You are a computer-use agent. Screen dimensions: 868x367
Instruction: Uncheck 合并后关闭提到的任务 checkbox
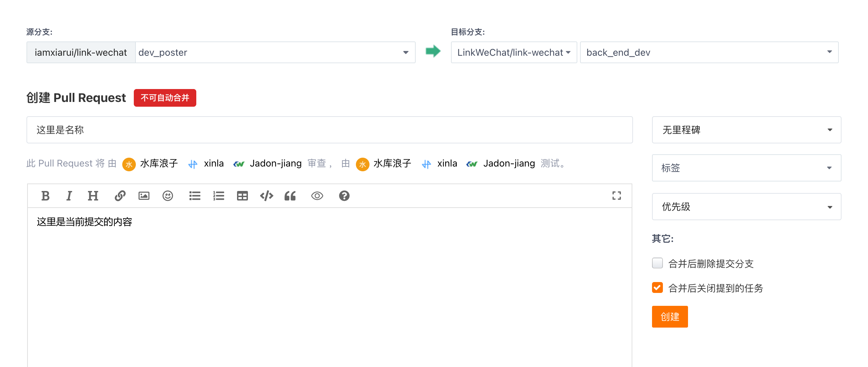tap(657, 287)
